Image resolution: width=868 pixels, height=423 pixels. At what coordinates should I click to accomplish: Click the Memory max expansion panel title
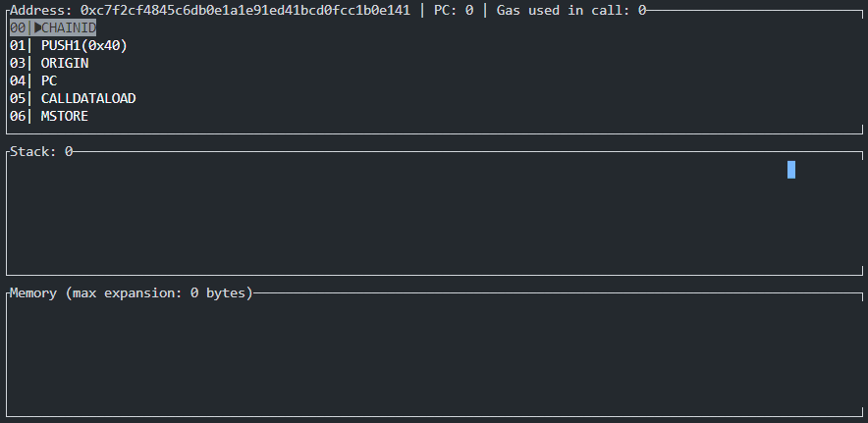pos(132,292)
